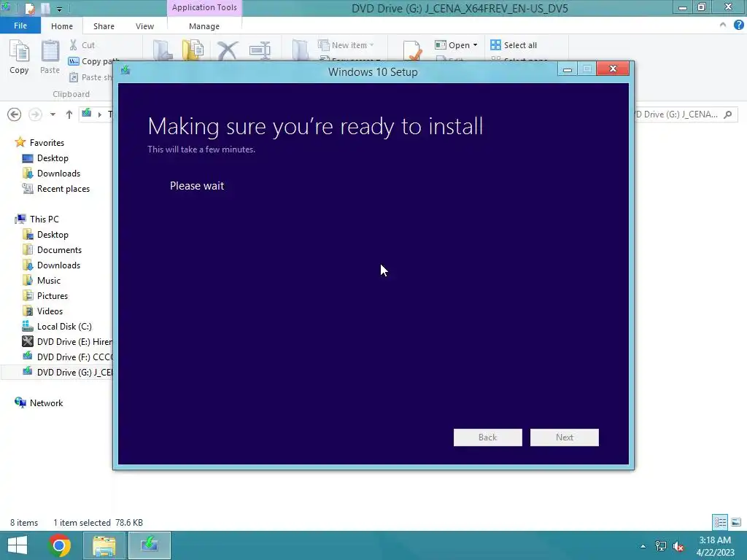The width and height of the screenshot is (747, 560).
Task: Click the network tray icon
Action: (x=661, y=546)
